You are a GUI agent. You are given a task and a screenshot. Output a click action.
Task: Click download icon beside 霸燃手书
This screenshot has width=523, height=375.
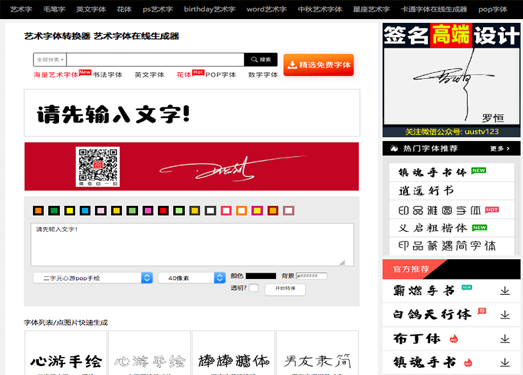[x=505, y=291]
